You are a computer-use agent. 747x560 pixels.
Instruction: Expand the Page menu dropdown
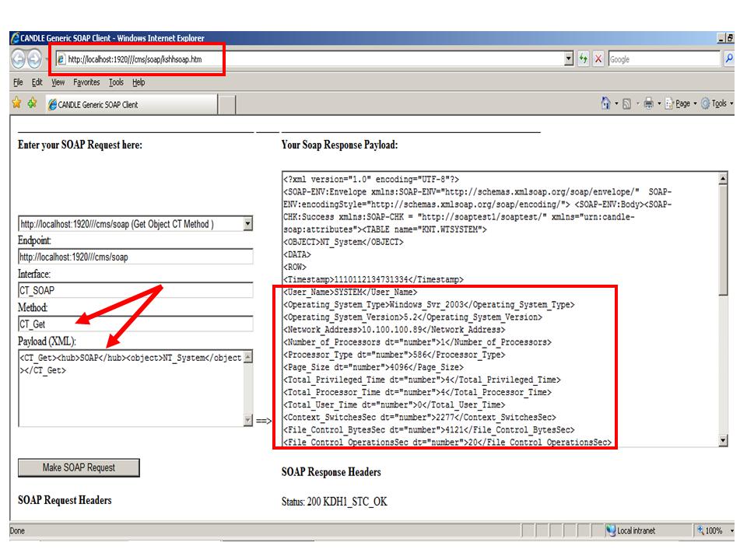[x=695, y=103]
